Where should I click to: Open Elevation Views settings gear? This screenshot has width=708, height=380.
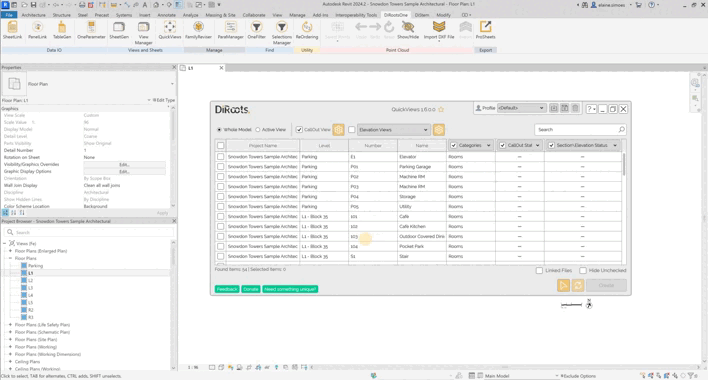[x=438, y=130]
